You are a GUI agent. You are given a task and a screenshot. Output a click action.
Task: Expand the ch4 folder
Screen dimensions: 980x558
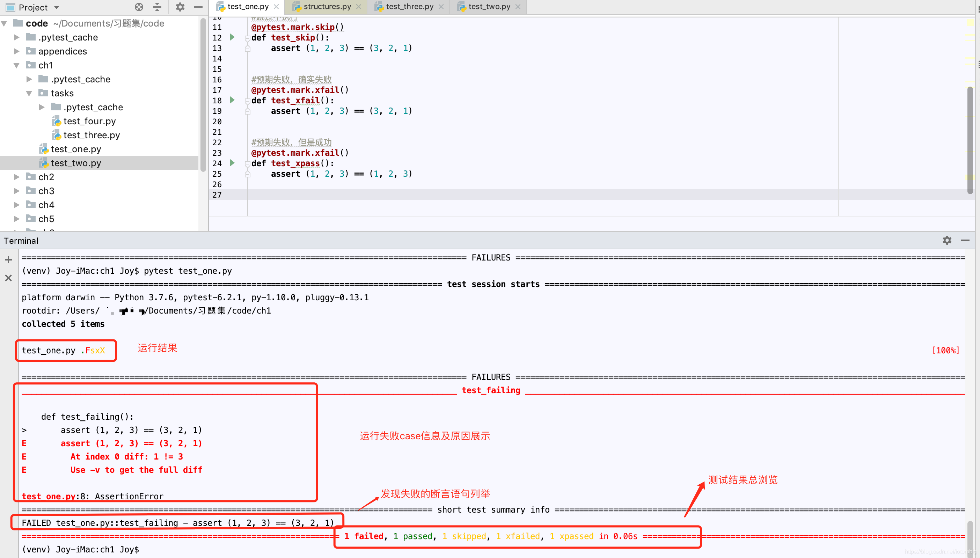click(16, 205)
